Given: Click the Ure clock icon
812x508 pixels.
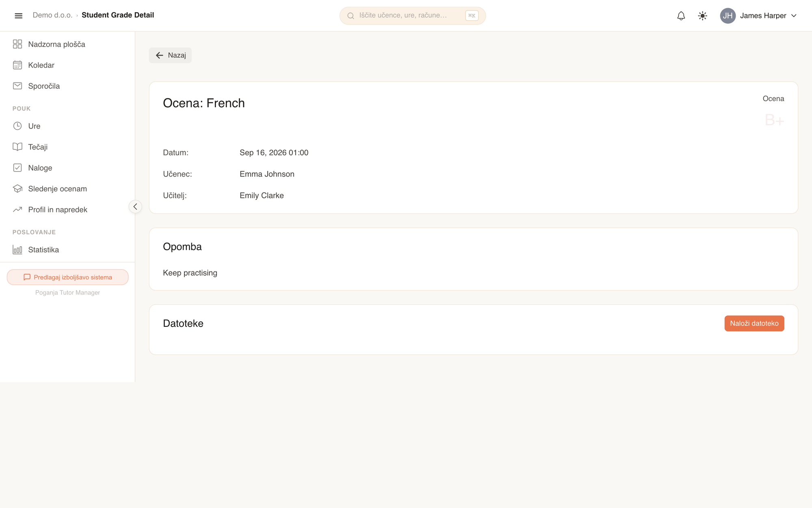Looking at the screenshot, I should click(x=17, y=126).
